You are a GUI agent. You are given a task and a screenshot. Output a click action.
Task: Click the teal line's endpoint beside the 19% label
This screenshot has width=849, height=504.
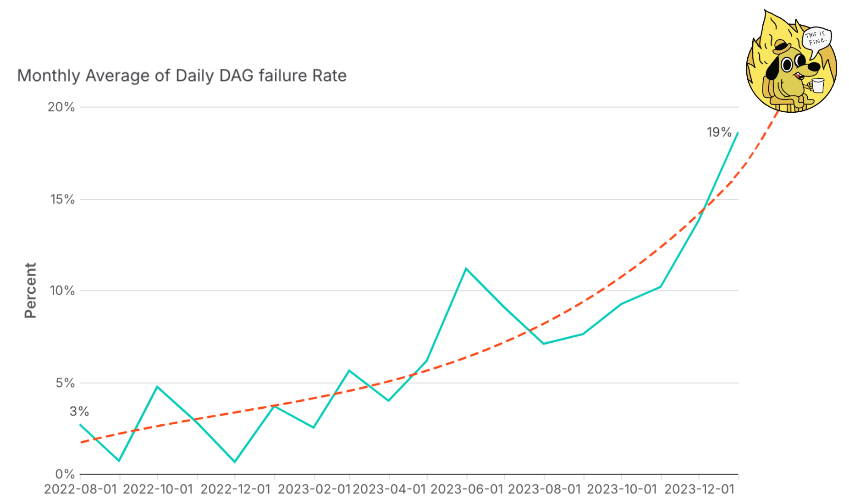(738, 133)
